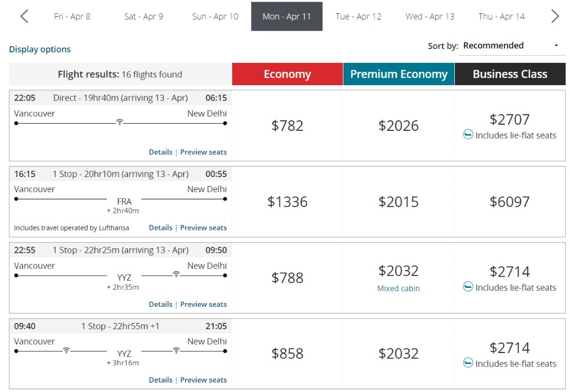
Task: Select the Tue - Apr 12 date tab
Action: tap(358, 16)
